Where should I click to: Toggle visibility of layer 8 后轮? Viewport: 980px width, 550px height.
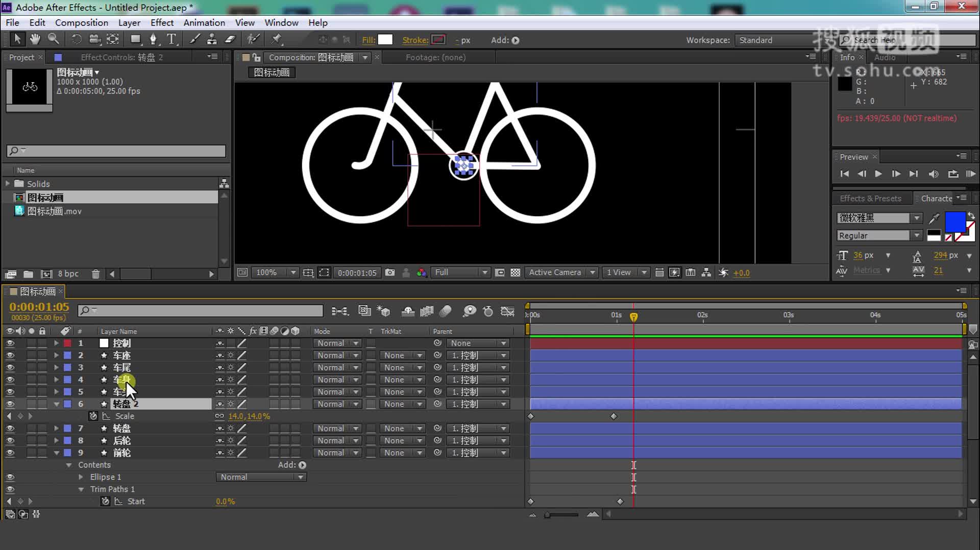click(x=10, y=440)
